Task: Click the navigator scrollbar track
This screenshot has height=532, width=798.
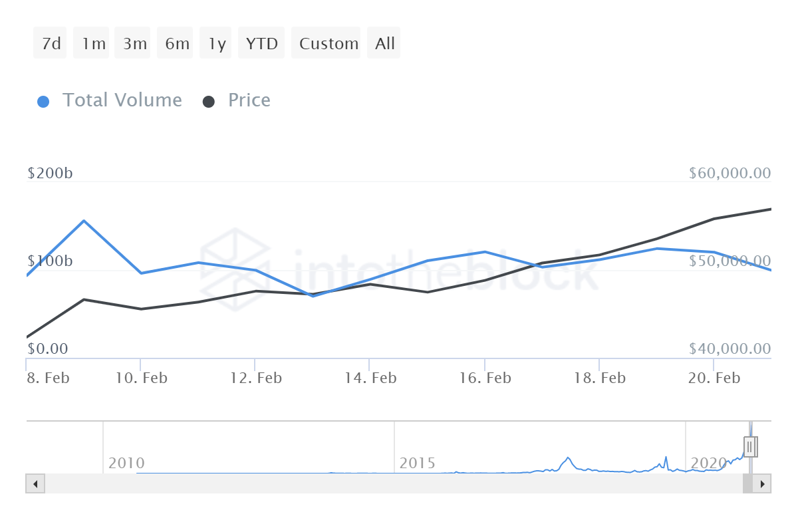Action: [x=392, y=483]
